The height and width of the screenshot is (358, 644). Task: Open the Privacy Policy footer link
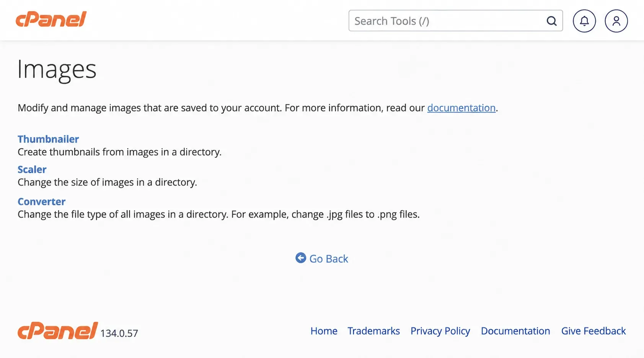[x=440, y=331]
